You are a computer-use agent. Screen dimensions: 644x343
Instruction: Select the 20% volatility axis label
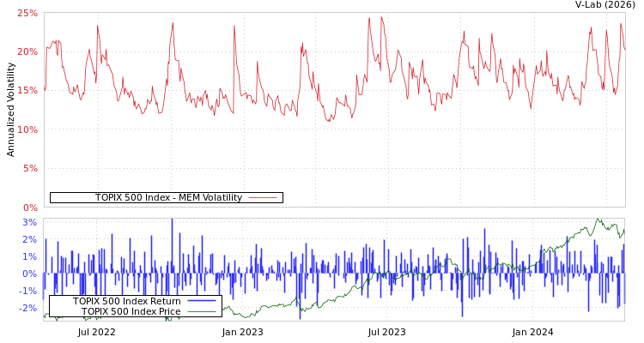coord(27,51)
